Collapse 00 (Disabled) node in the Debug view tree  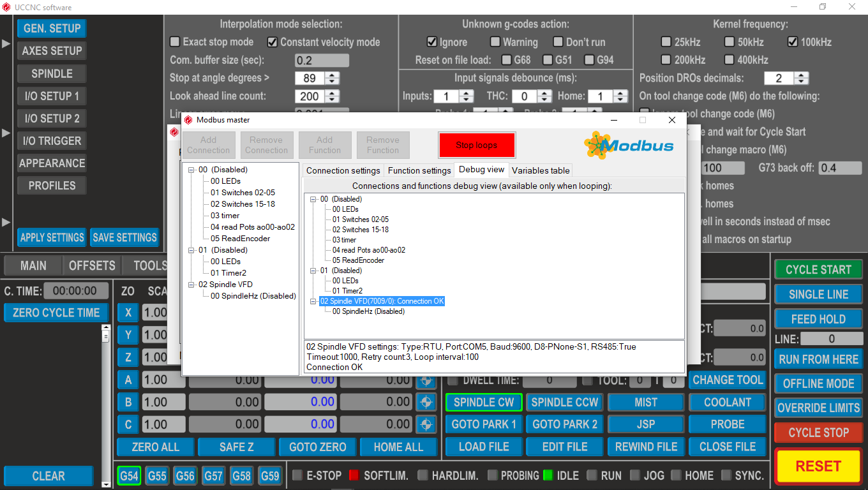coord(313,199)
